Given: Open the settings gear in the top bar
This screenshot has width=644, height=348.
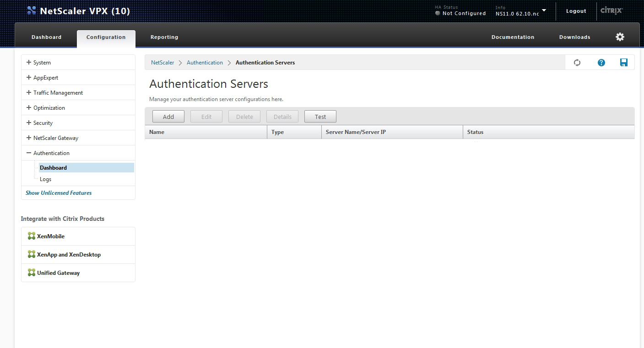Looking at the screenshot, I should point(620,37).
